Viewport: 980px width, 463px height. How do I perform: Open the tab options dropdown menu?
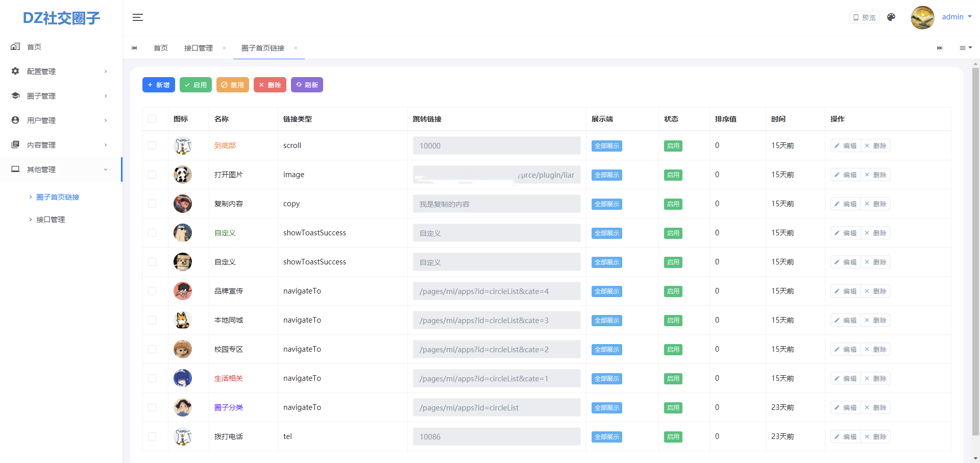(965, 48)
